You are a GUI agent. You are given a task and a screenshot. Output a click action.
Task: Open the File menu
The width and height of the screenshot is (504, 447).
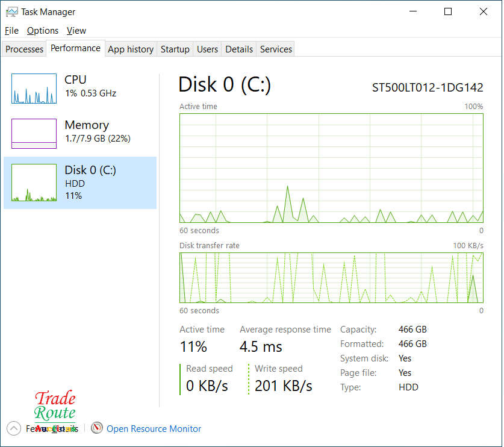(11, 31)
